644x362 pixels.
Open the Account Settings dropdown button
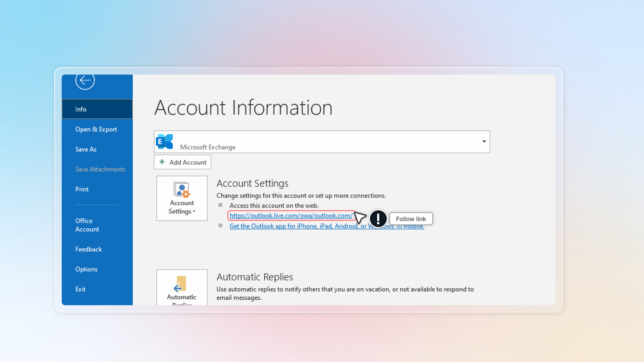[x=182, y=207]
